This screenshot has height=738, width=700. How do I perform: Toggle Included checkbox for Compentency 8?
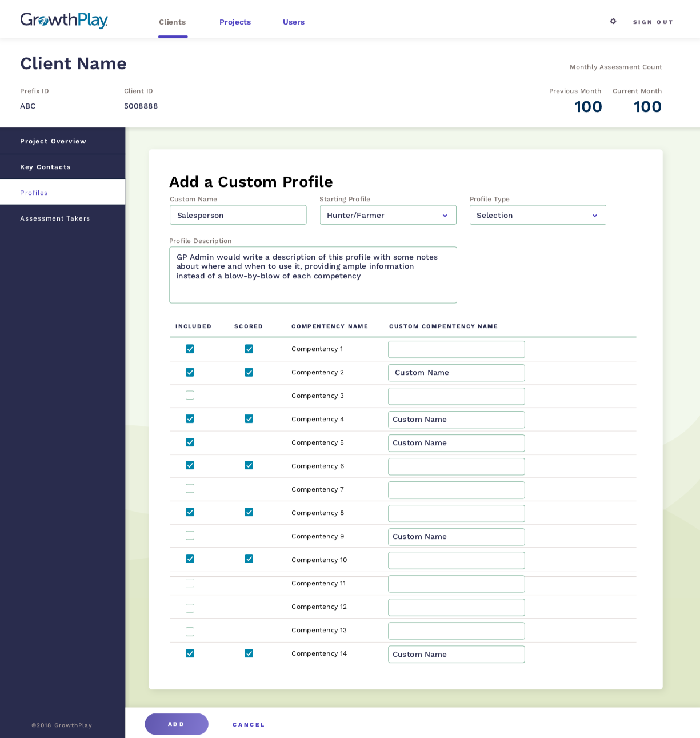point(190,512)
